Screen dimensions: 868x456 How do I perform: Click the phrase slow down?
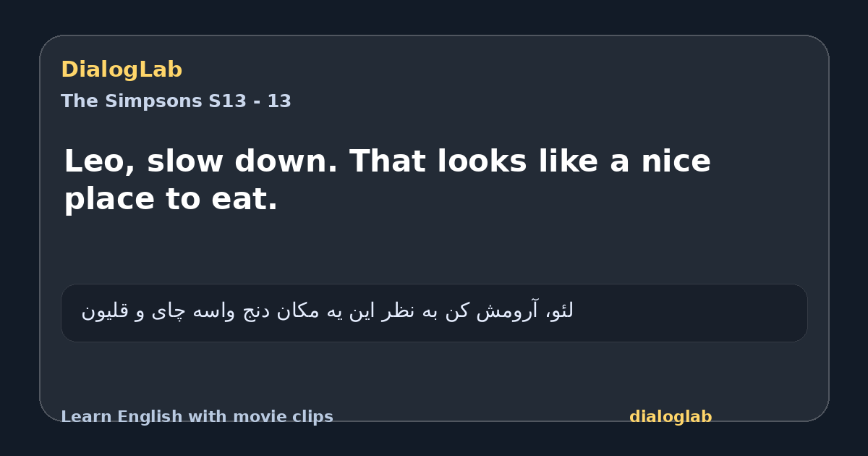pos(242,161)
